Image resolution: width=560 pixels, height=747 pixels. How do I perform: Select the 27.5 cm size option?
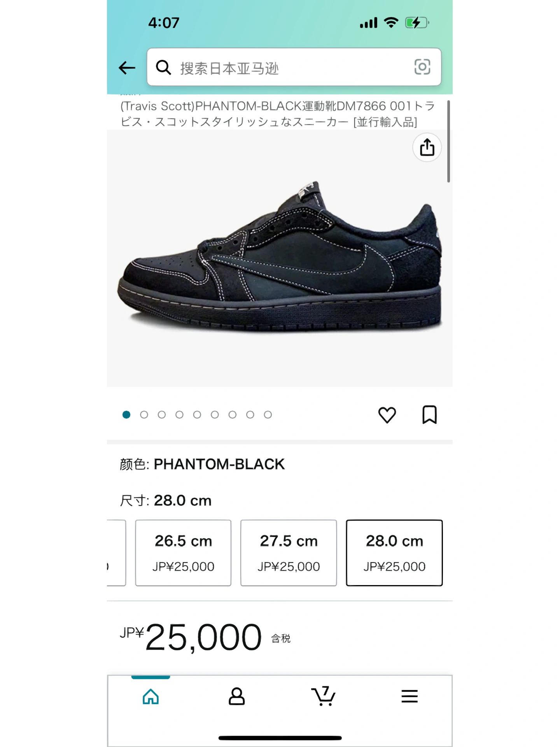(x=289, y=552)
